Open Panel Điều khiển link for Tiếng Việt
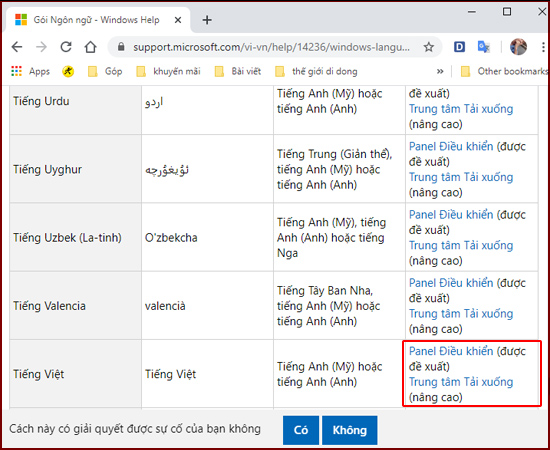Image resolution: width=550 pixels, height=450 pixels. coord(451,351)
